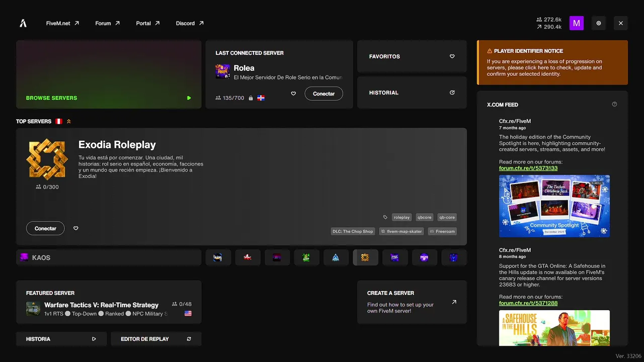Screen dimensions: 644x362
Task: Connect to the Rolea server
Action: pyautogui.click(x=324, y=94)
